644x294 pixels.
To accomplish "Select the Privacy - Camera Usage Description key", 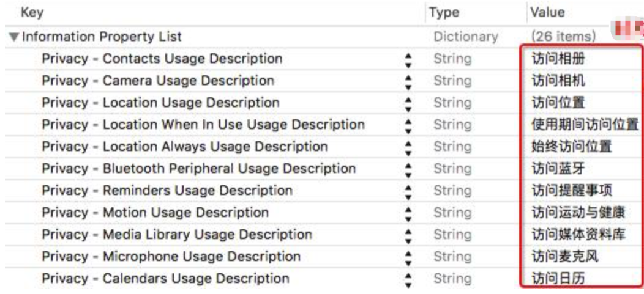I will pyautogui.click(x=157, y=81).
